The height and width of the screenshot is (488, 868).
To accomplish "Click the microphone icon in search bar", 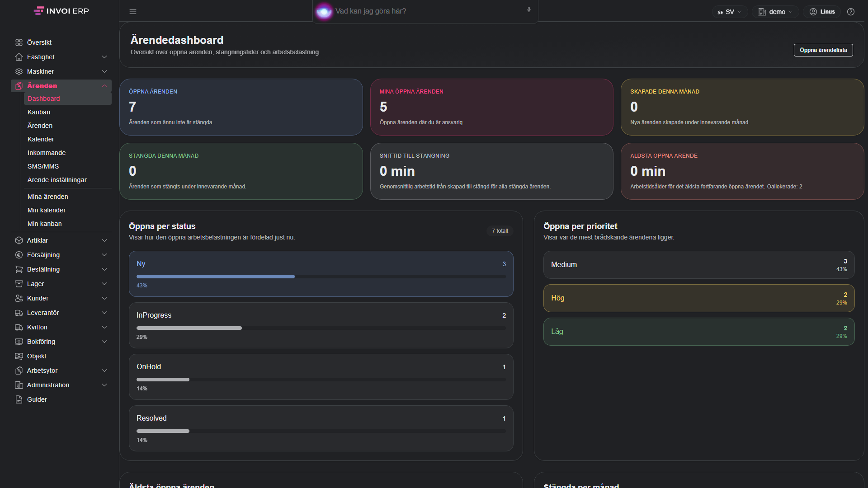I will (x=529, y=10).
